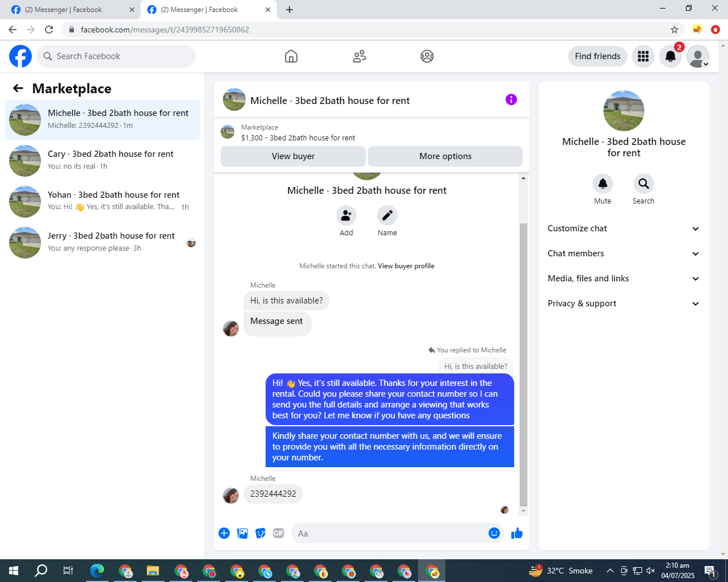Expand Customize chat section

(624, 228)
